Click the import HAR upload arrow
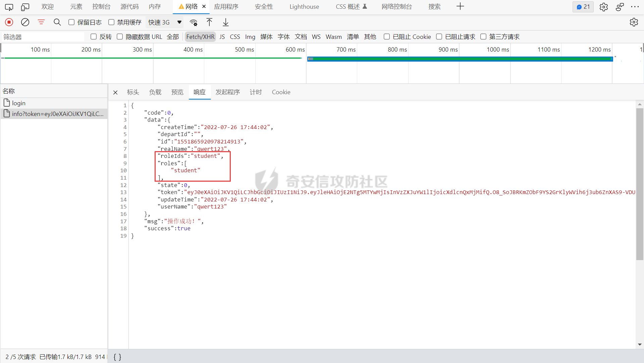The width and height of the screenshot is (644, 363). click(209, 22)
